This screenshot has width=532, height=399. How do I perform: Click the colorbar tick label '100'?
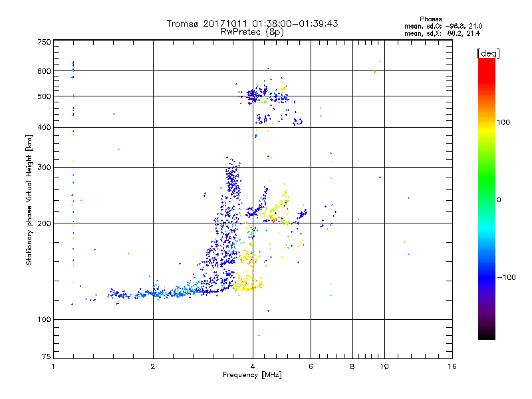pyautogui.click(x=503, y=122)
